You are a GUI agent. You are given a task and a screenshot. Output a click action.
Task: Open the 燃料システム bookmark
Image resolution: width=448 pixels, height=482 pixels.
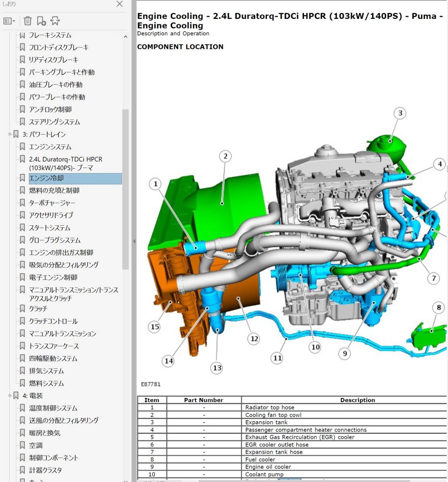46,383
